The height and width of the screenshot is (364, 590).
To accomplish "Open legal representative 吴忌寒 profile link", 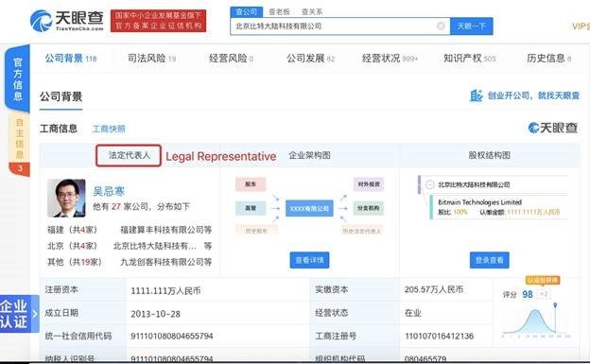I will [x=109, y=191].
